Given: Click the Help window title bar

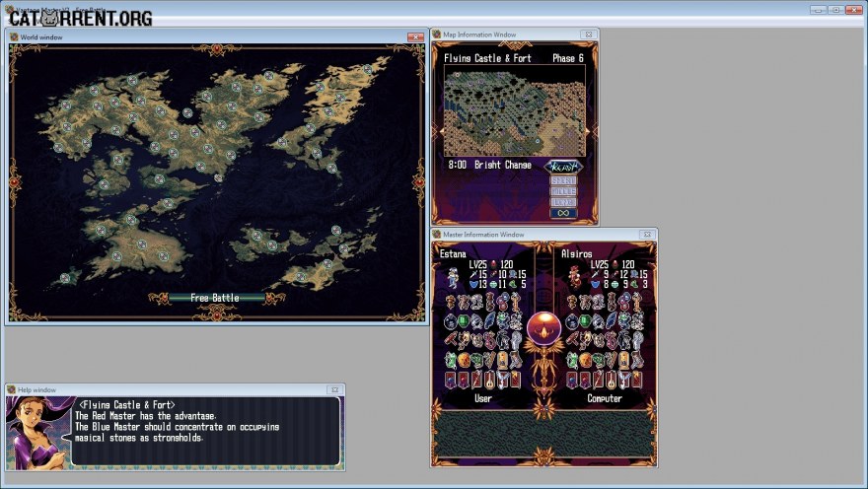Looking at the screenshot, I should [x=175, y=390].
